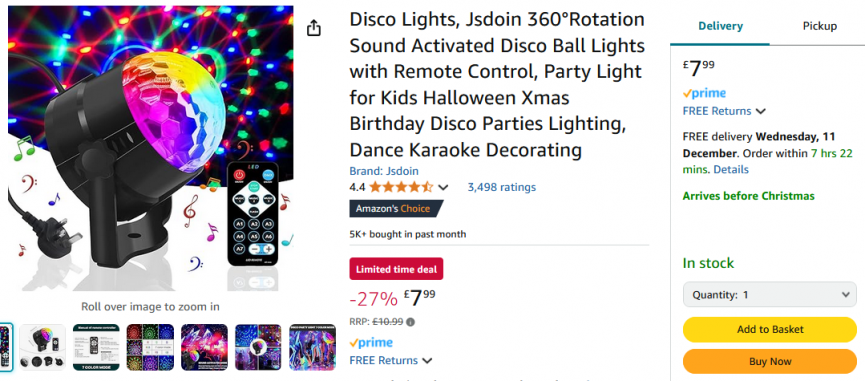The width and height of the screenshot is (865, 381).
Task: Click the share icon beside product image
Action: pos(313,28)
